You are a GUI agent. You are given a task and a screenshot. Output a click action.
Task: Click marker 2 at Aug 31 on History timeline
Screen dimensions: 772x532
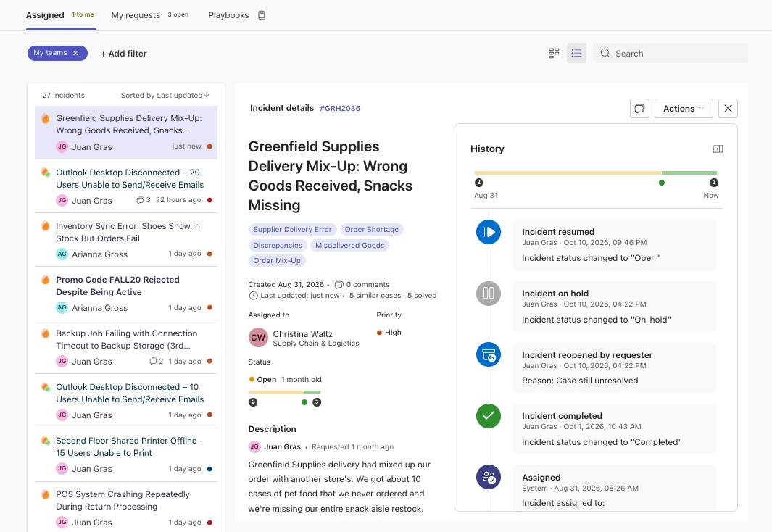tap(478, 183)
